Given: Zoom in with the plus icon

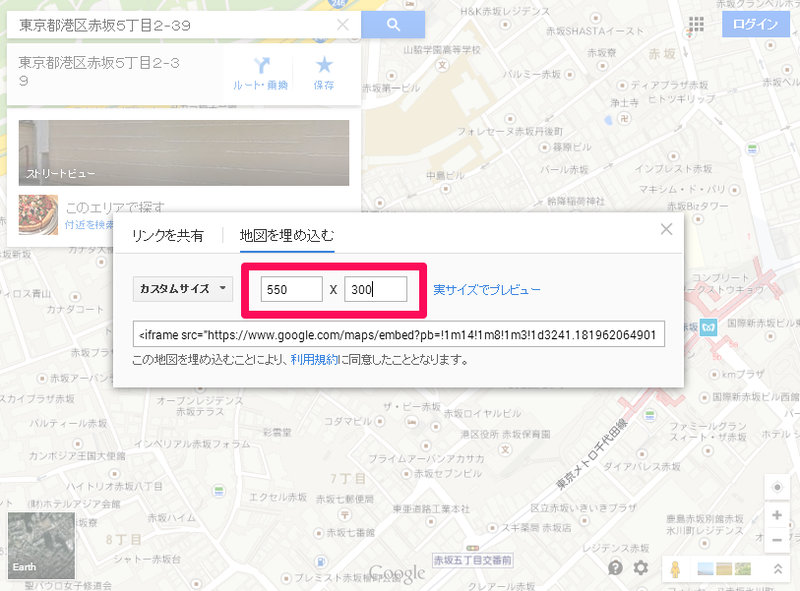Looking at the screenshot, I should click(x=777, y=515).
